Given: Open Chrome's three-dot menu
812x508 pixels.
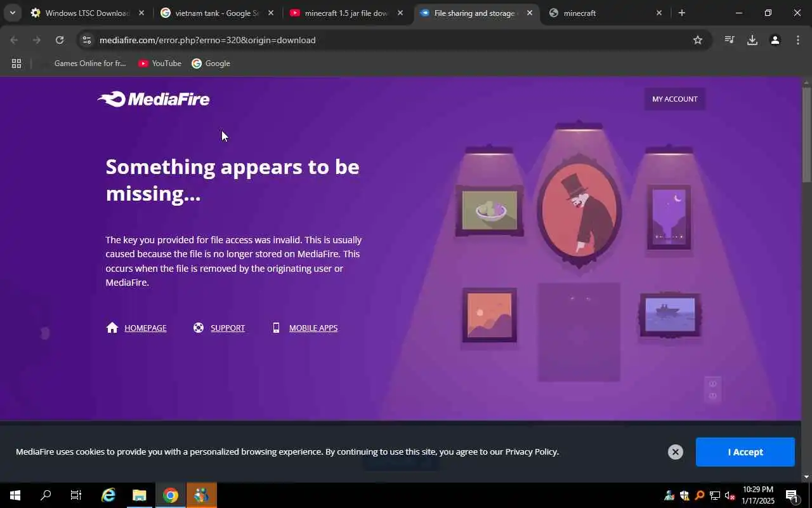Looking at the screenshot, I should point(798,40).
